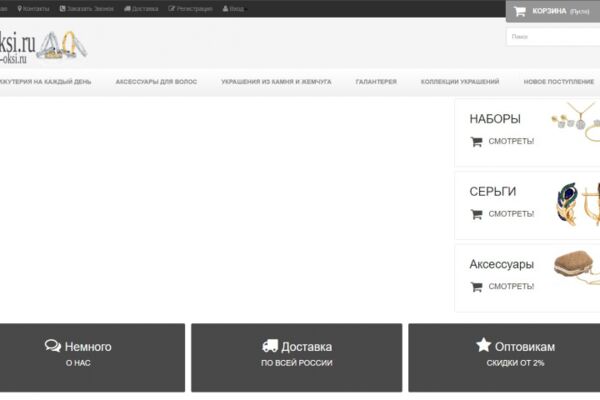Click the truck icon in the Доставка tile
600x400 pixels.
[270, 346]
